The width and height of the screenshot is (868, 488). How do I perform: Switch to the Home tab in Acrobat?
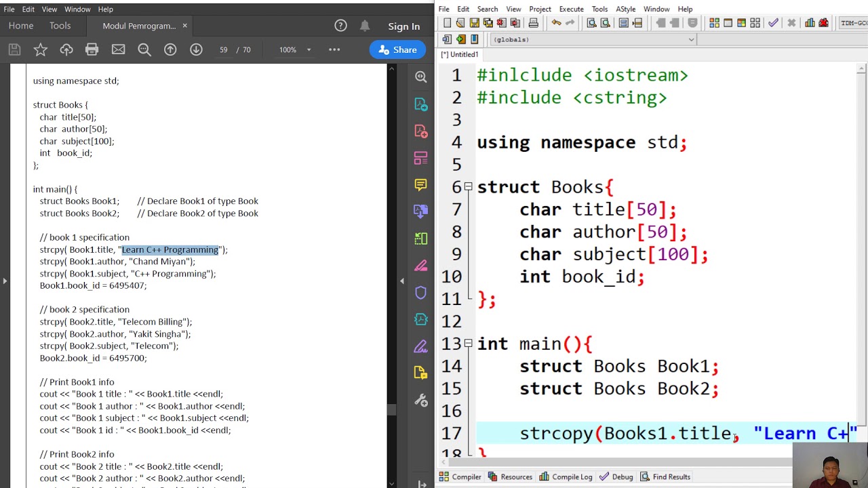21,26
